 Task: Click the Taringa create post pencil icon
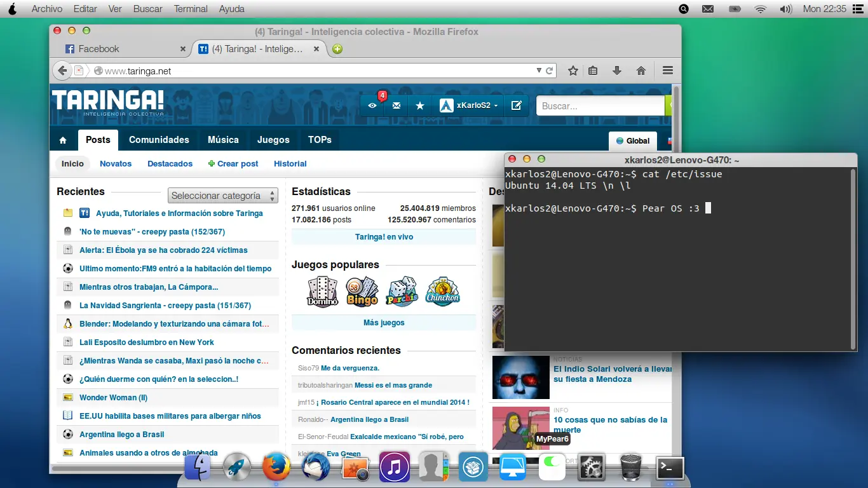tap(516, 105)
